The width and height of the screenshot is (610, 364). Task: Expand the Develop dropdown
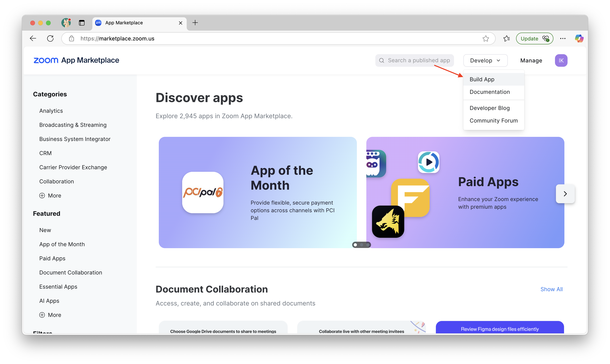pos(485,60)
